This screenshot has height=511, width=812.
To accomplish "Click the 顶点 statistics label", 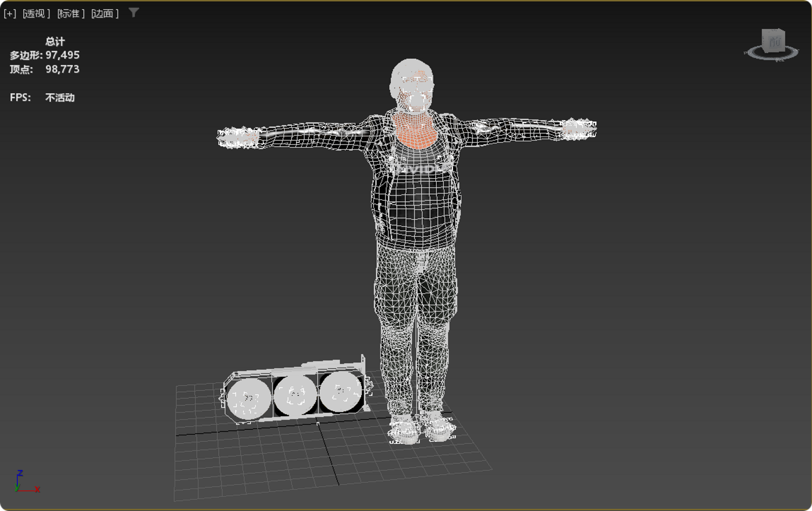I will tap(21, 69).
